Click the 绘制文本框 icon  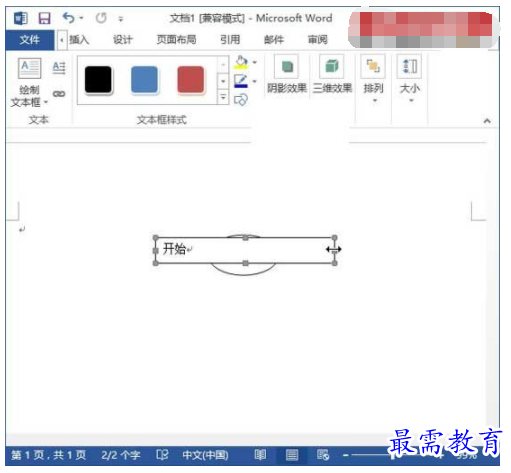point(30,68)
